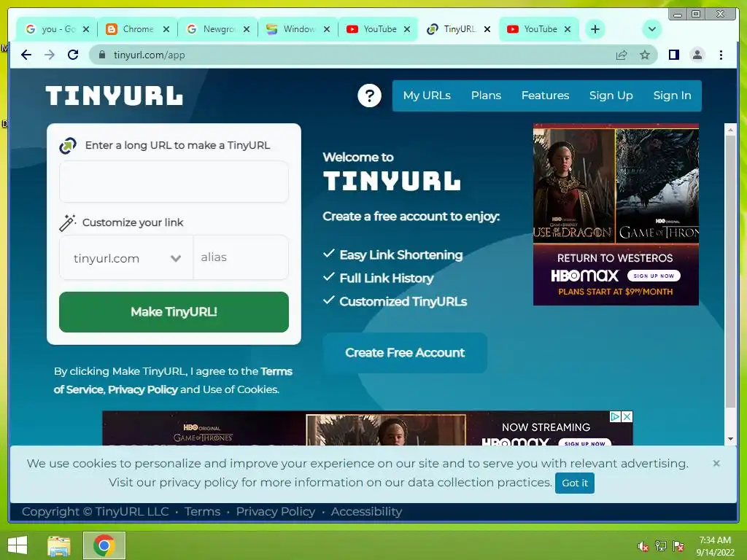Screen dimensions: 747x560
Task: Click the AdChoices icon on the banner ad
Action: coord(616,416)
